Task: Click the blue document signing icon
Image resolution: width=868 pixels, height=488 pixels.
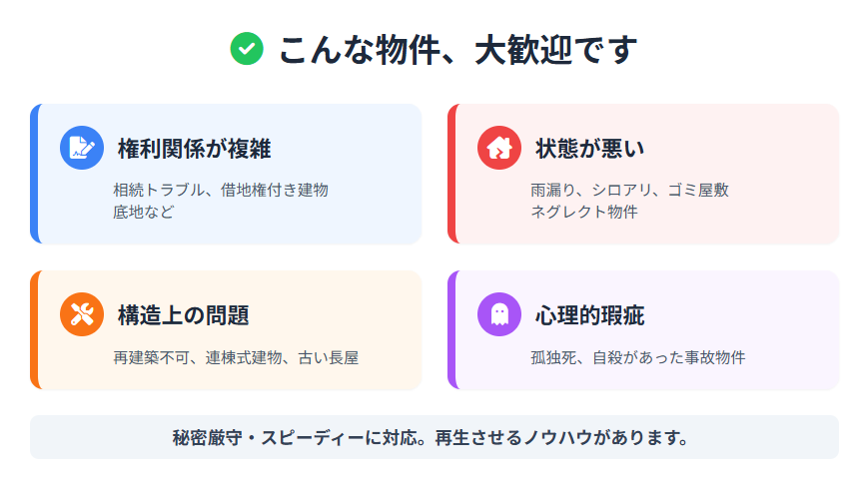Action: click(x=81, y=148)
